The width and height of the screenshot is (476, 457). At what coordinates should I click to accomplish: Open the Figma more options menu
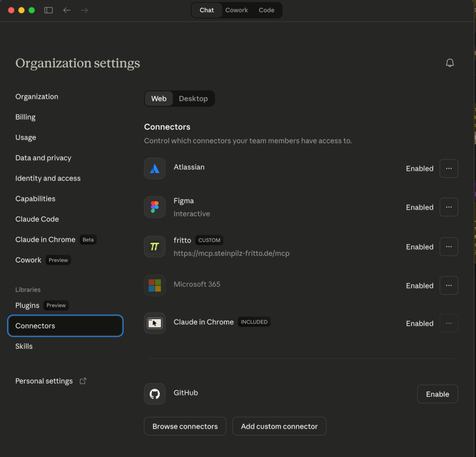(x=449, y=207)
